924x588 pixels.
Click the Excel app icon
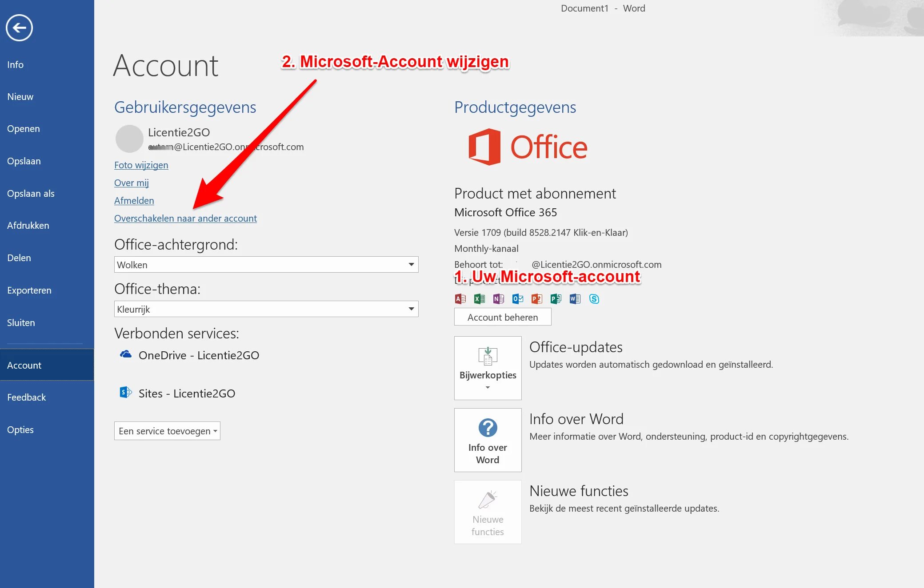(x=479, y=299)
